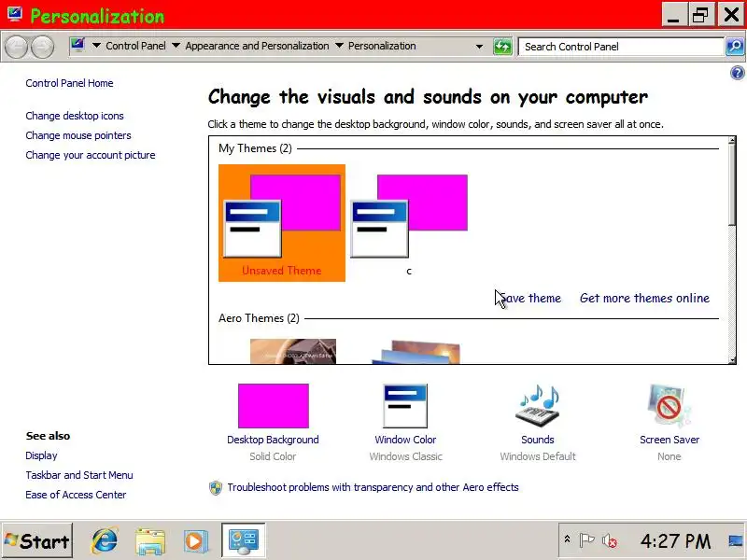Expand the root dropdown arrow before Control Panel

coord(96,46)
